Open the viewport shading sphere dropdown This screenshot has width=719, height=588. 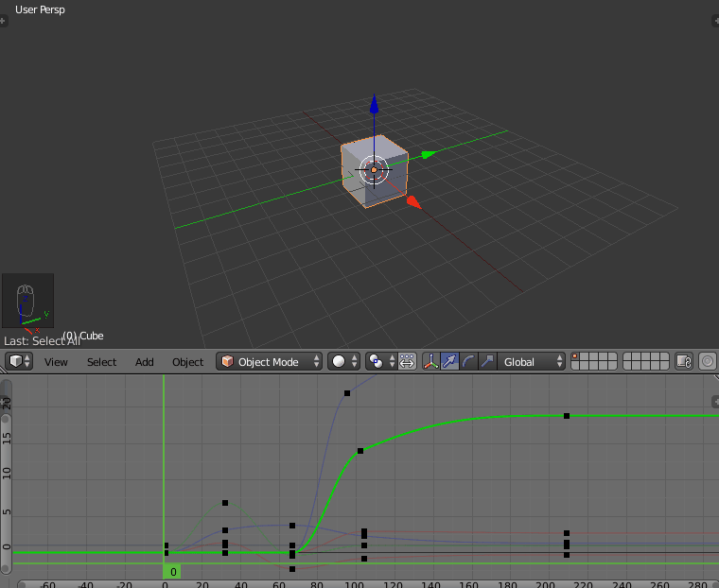(x=343, y=362)
